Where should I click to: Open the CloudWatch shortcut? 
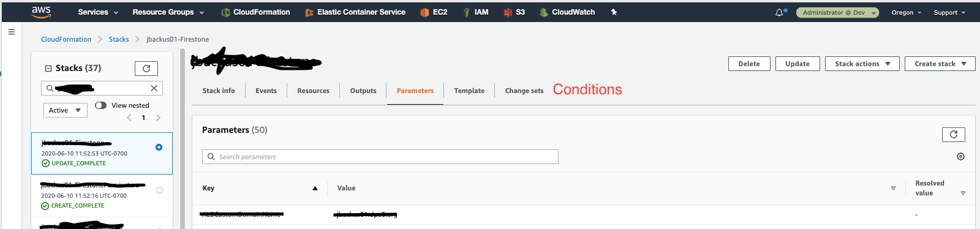pos(567,12)
